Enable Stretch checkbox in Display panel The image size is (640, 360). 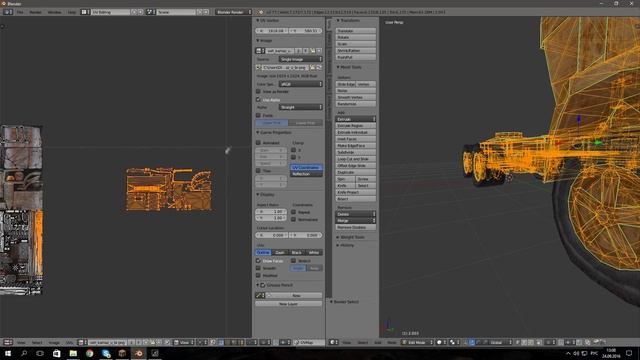coord(293,261)
